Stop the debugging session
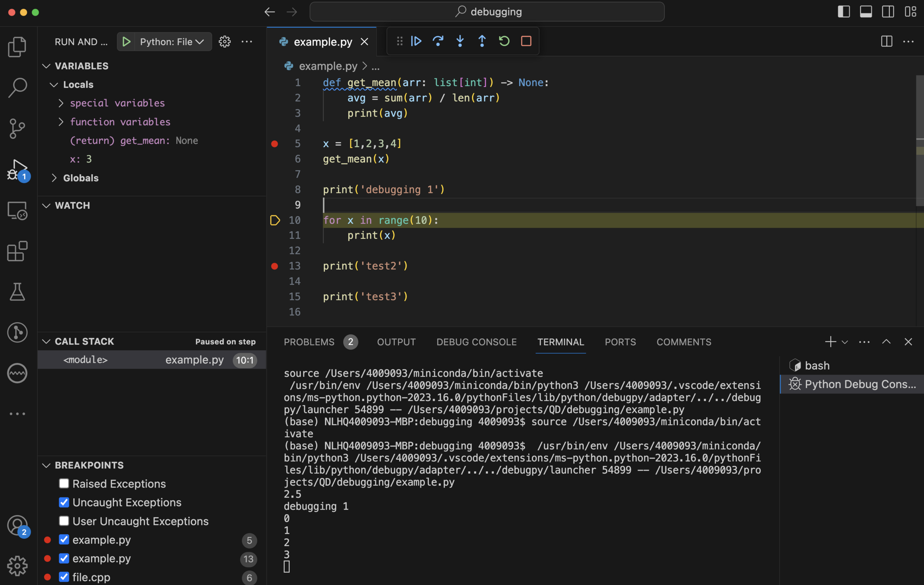Screen dimensions: 924x585 pyautogui.click(x=526, y=41)
